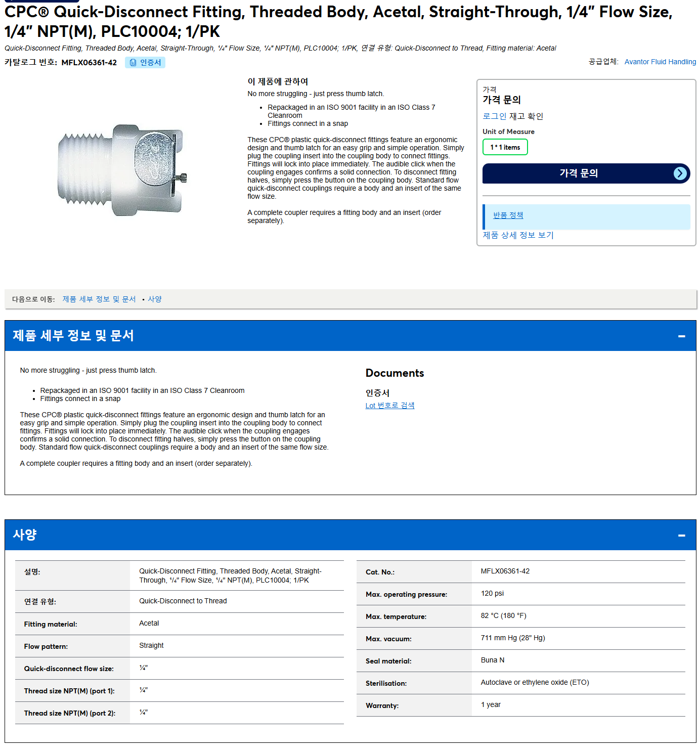The height and width of the screenshot is (753, 700).
Task: Click the Buna N seal material value
Action: (492, 660)
